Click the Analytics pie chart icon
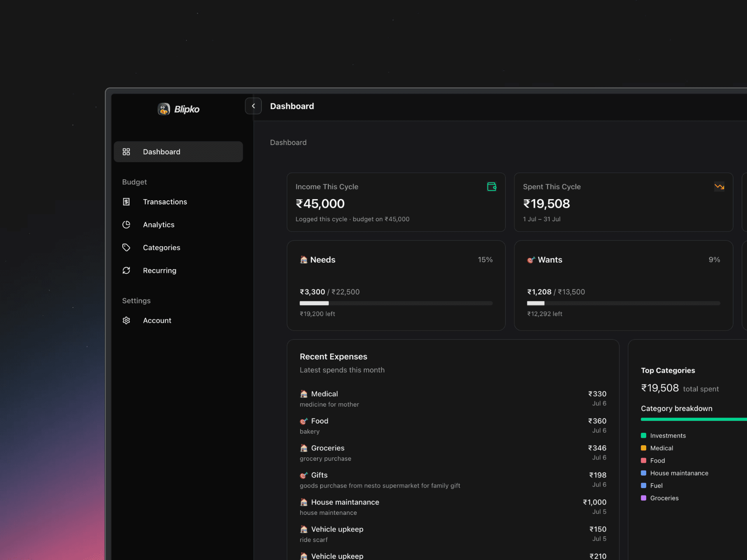747x560 pixels. coord(126,225)
